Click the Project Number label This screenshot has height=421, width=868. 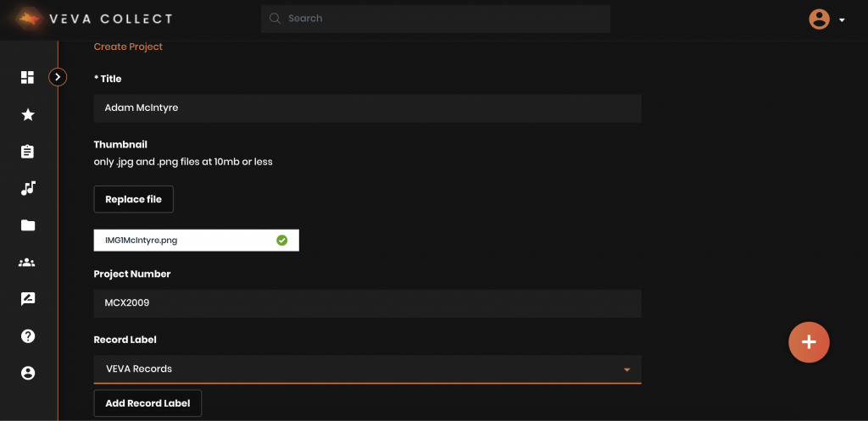click(131, 274)
